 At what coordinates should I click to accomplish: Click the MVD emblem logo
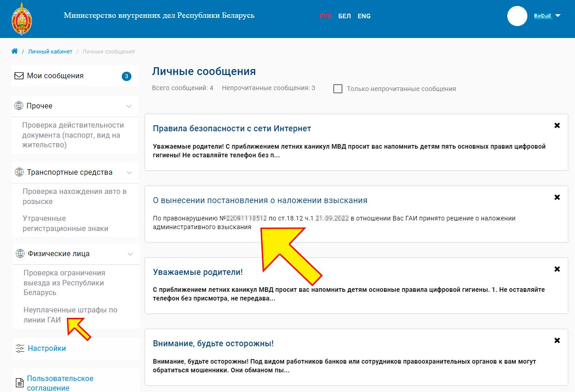21,18
